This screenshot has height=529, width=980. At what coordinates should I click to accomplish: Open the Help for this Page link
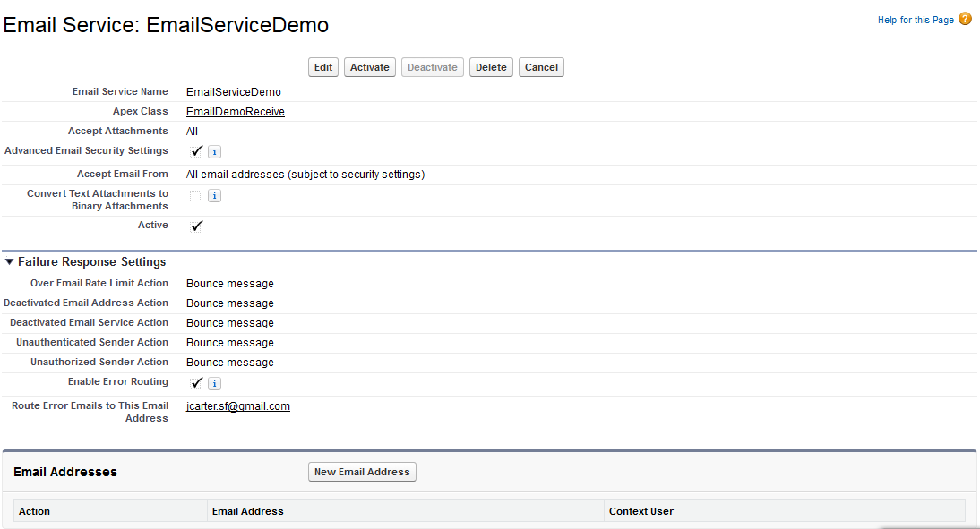(916, 20)
